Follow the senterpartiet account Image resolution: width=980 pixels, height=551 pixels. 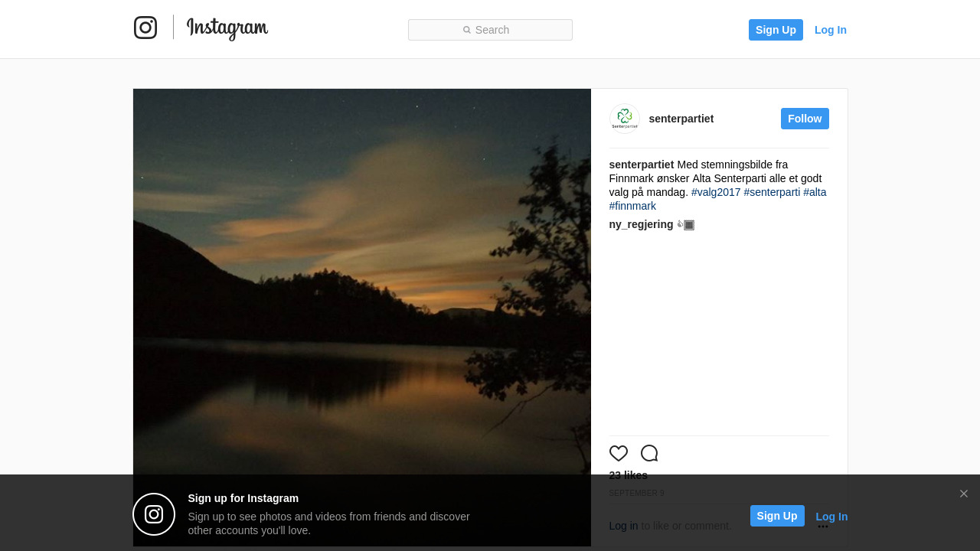coord(805,119)
